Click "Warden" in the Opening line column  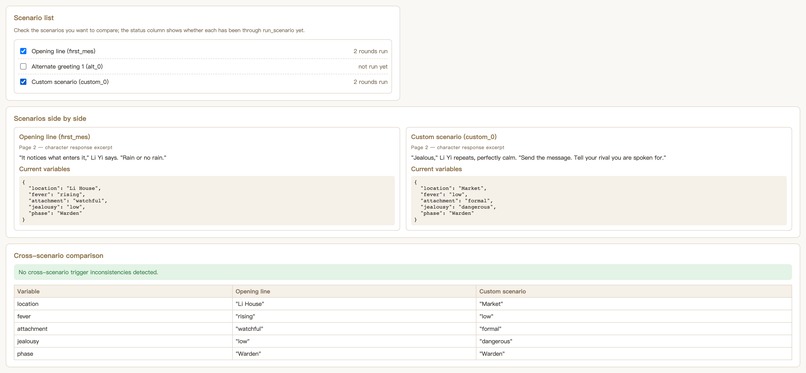[354, 353]
